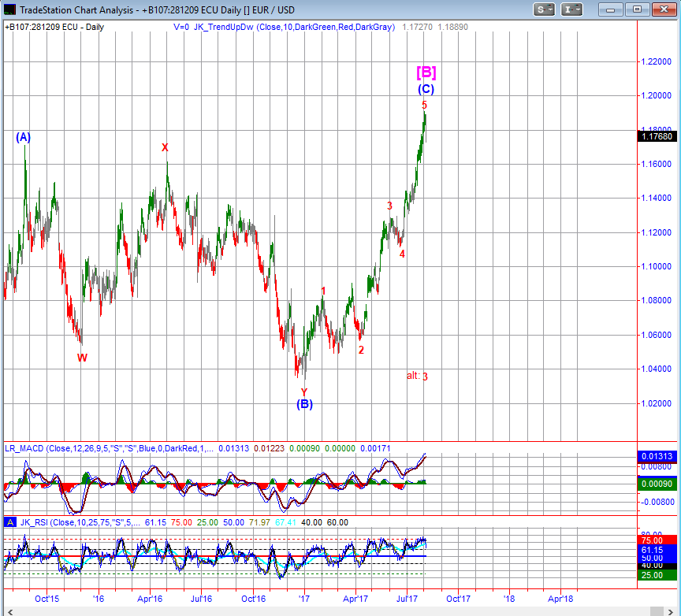Click the 1.22000 price axis label
The height and width of the screenshot is (616, 681).
tap(657, 61)
